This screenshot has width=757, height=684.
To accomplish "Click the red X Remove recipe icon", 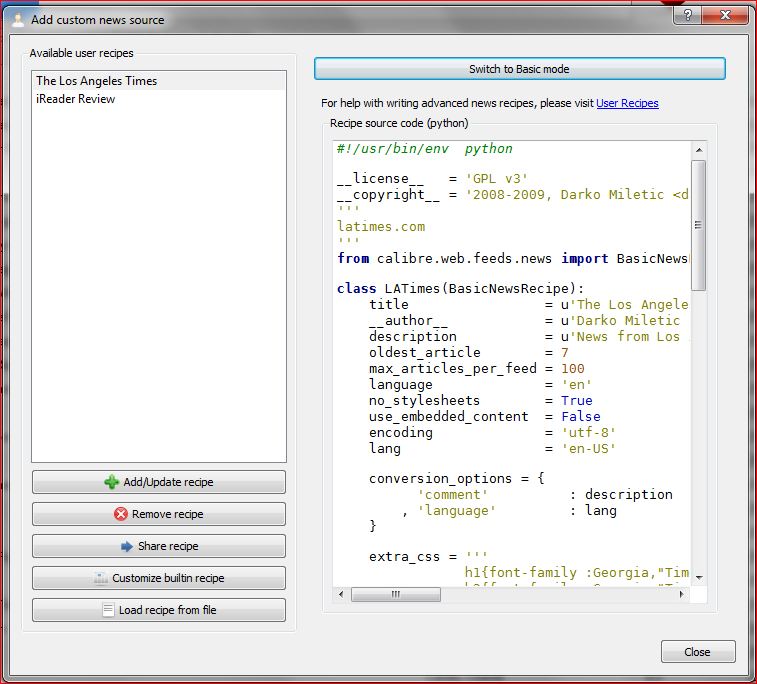I will tap(121, 514).
